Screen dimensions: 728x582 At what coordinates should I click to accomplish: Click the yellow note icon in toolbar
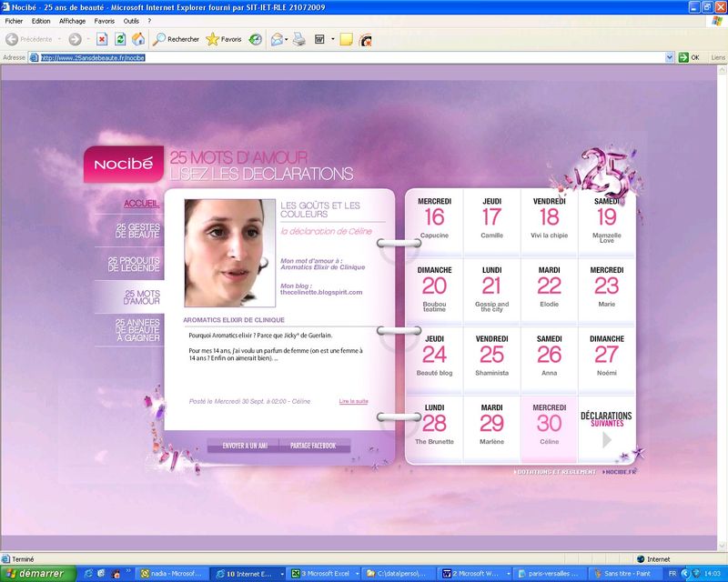click(346, 39)
